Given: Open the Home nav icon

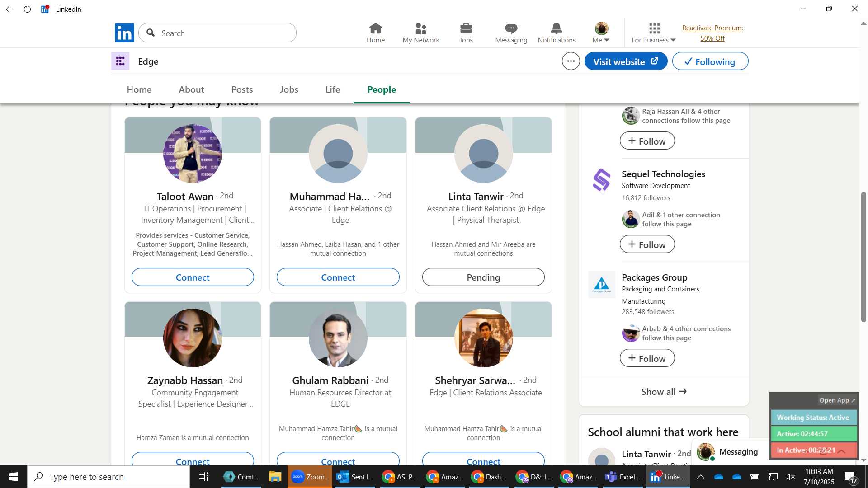Looking at the screenshot, I should 376,33.
